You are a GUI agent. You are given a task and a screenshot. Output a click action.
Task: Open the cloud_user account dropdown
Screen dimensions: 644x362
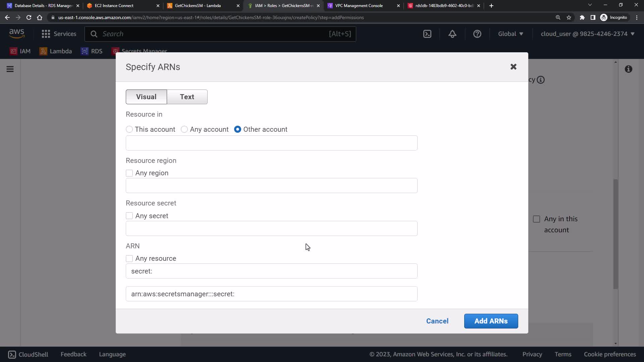pyautogui.click(x=587, y=34)
